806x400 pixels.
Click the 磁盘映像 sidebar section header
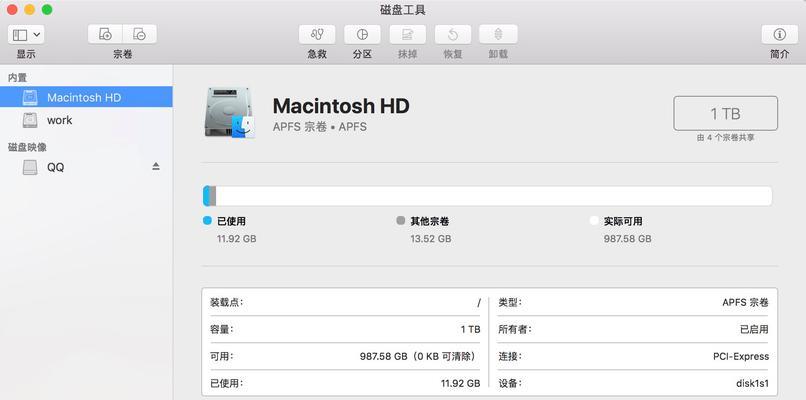tap(27, 147)
